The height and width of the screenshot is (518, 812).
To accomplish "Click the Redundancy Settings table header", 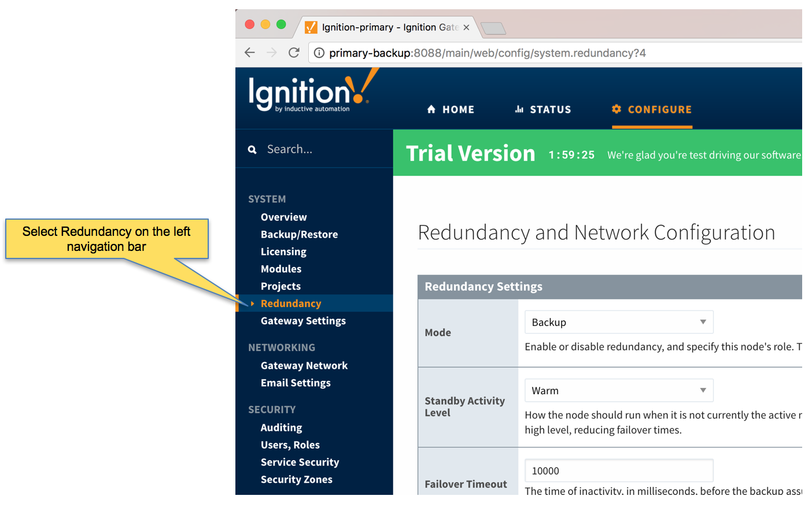I will [x=610, y=287].
